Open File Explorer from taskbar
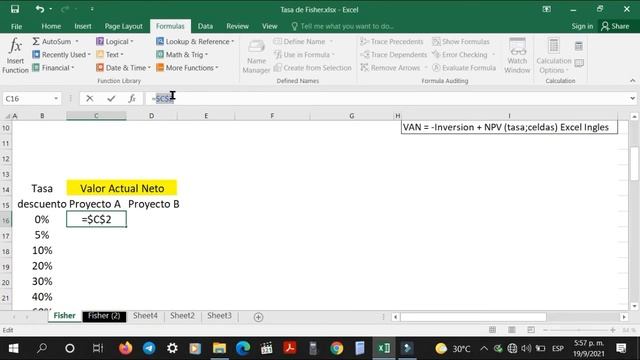This screenshot has width=640, height=360. [x=219, y=348]
